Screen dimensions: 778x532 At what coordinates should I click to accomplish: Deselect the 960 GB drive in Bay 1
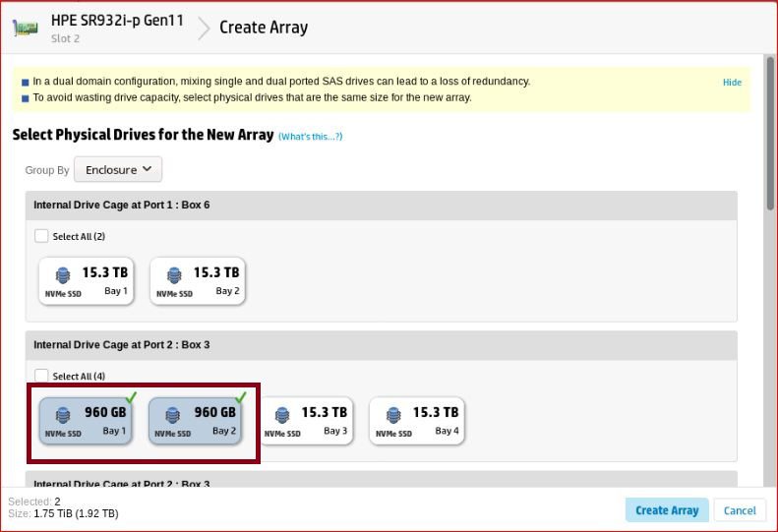coord(86,421)
